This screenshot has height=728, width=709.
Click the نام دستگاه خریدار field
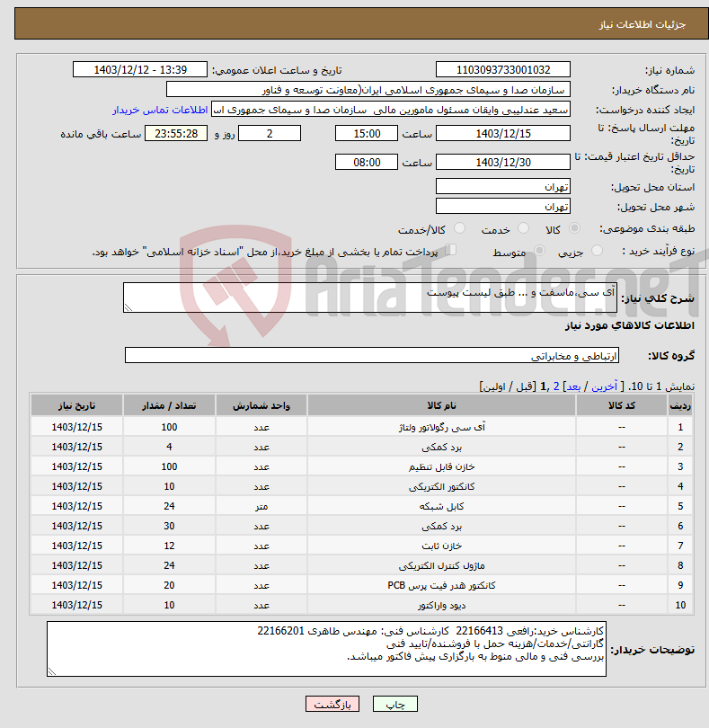click(x=368, y=90)
